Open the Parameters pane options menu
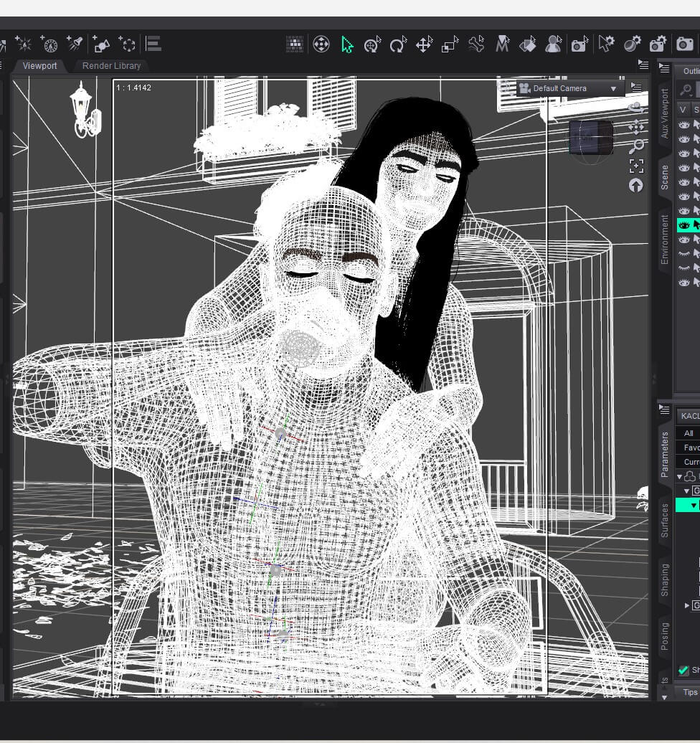The width and height of the screenshot is (700, 743). pyautogui.click(x=664, y=410)
